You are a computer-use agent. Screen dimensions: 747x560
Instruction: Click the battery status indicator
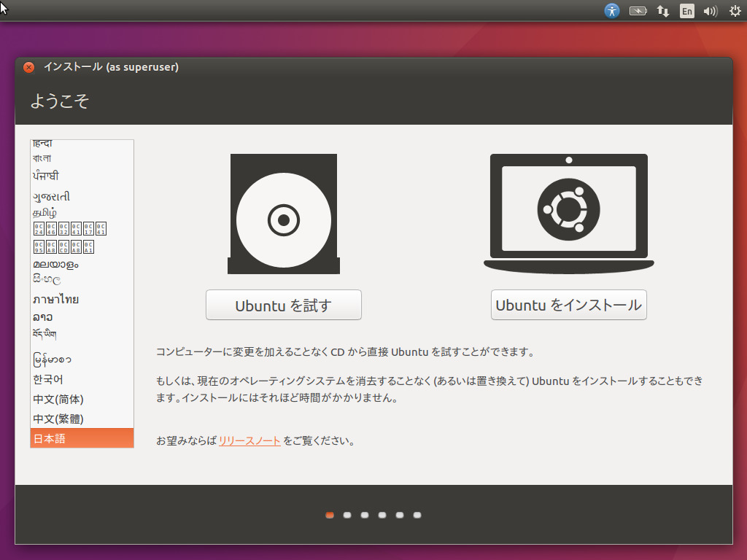point(638,10)
